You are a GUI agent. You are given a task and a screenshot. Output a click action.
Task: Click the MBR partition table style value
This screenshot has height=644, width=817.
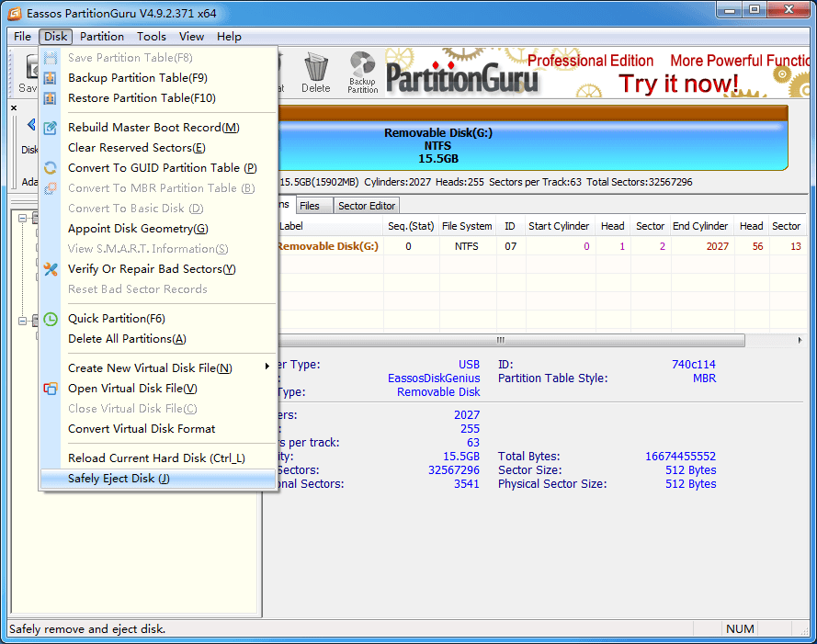705,378
